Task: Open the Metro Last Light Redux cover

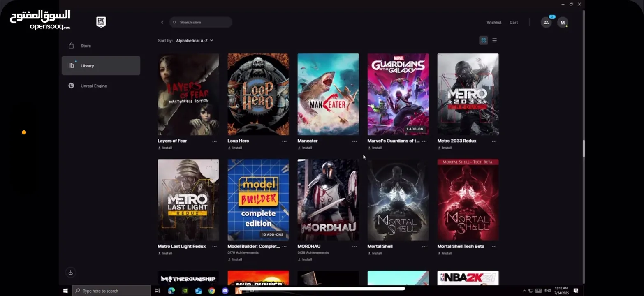Action: (188, 200)
